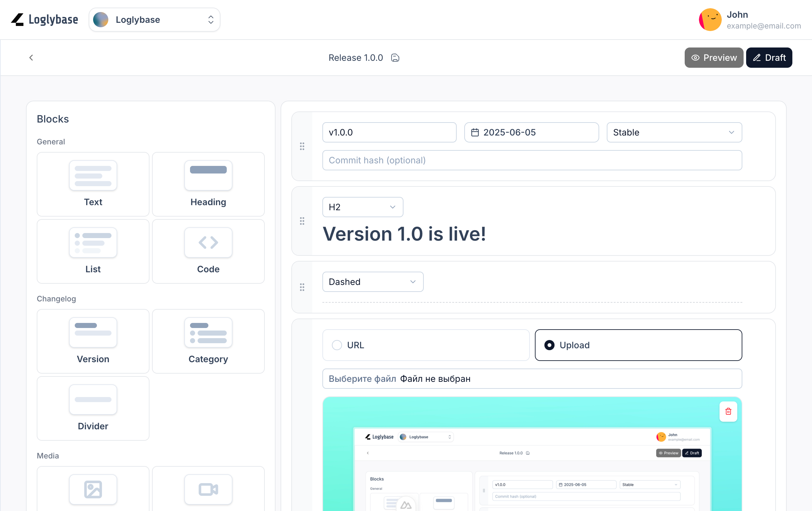The image size is (812, 511).
Task: Add a Category changelog block
Action: (x=208, y=341)
